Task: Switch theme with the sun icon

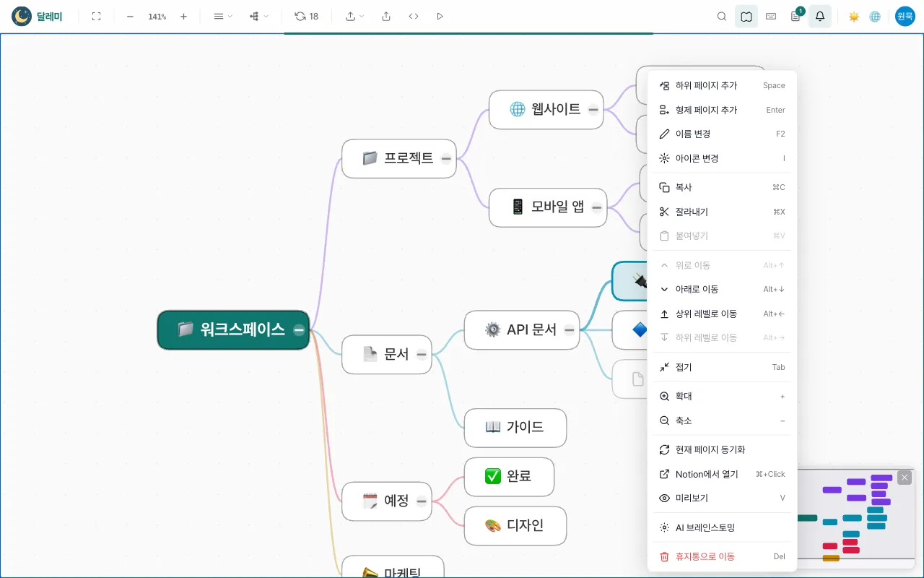Action: [x=854, y=17]
